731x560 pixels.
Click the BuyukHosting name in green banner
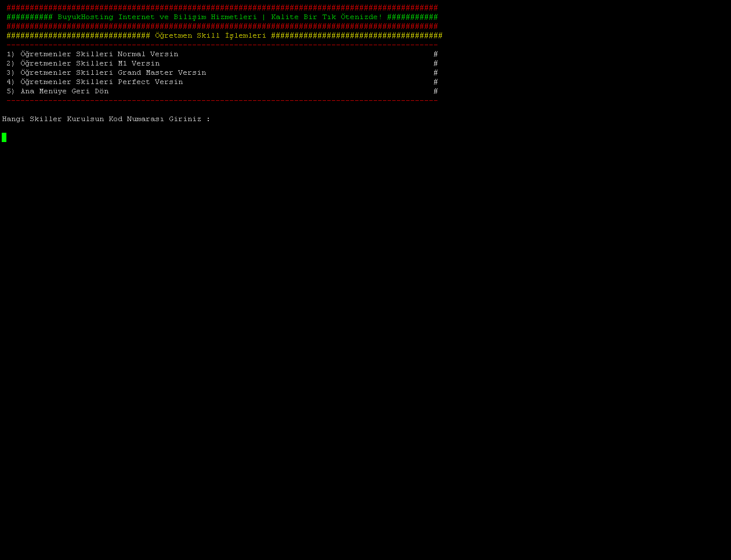85,17
